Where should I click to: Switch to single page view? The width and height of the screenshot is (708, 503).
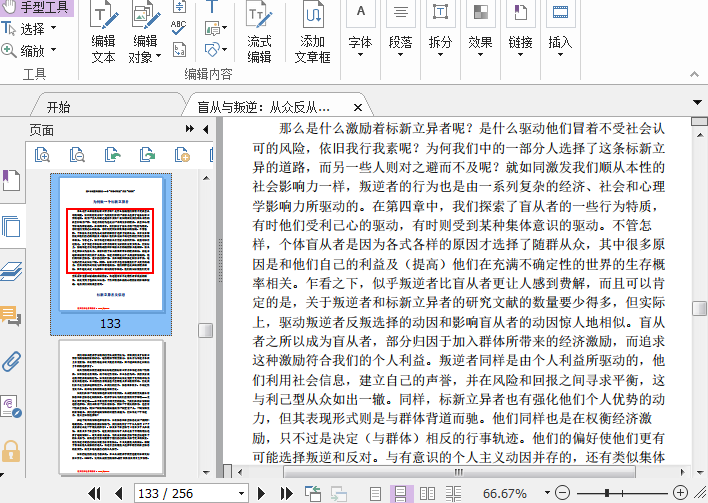click(x=375, y=494)
